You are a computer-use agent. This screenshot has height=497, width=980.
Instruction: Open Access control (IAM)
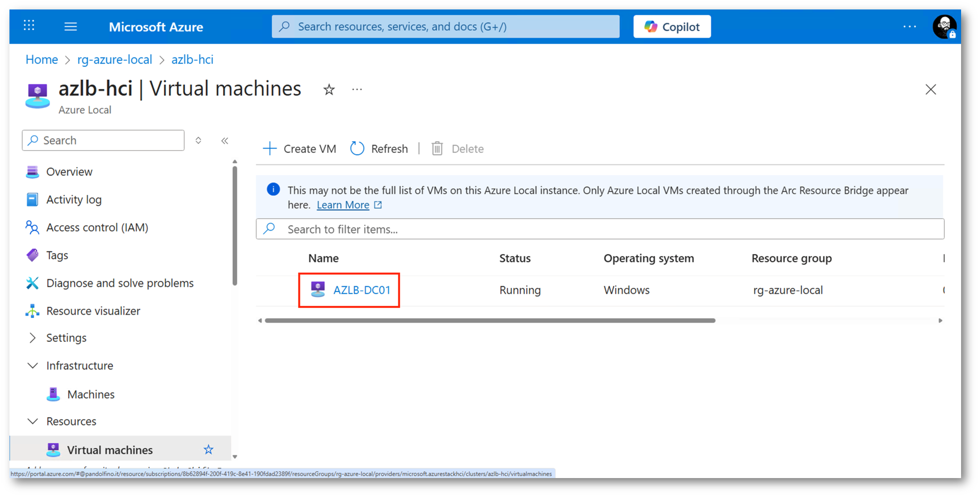[x=97, y=227]
